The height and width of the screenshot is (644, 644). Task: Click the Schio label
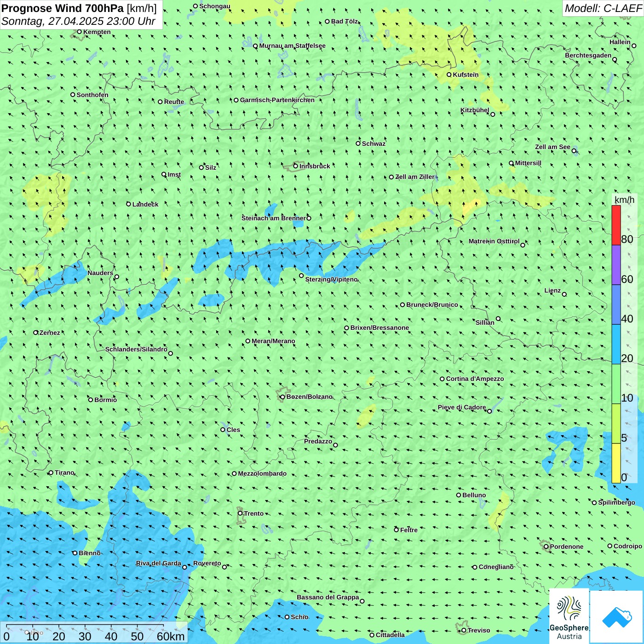tap(299, 617)
